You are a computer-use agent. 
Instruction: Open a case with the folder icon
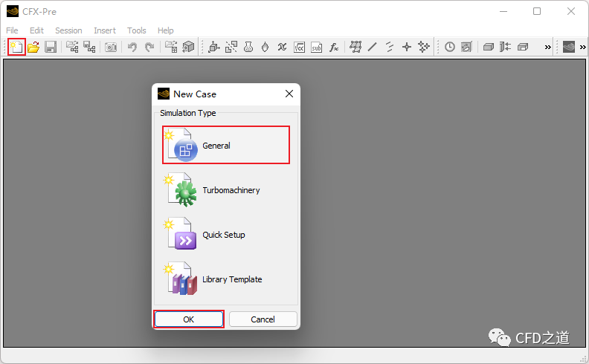[x=33, y=47]
